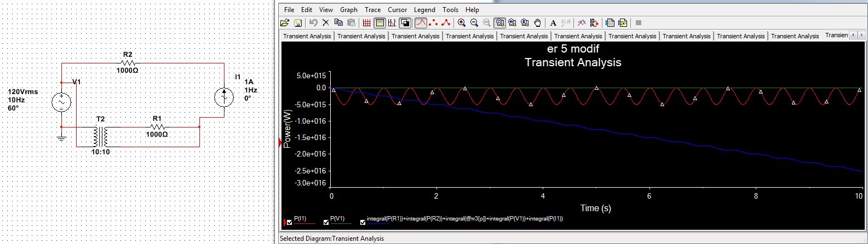
Task: Open the Help menu
Action: pos(472,9)
